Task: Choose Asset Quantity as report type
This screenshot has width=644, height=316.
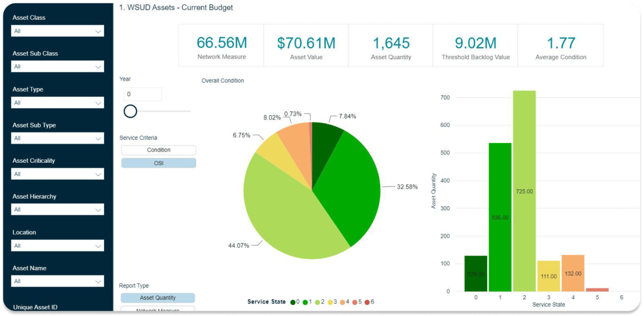Action: [157, 297]
